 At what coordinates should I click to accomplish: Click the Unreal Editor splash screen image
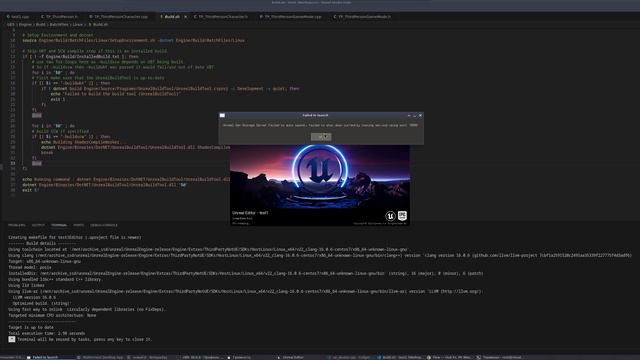coord(320,185)
